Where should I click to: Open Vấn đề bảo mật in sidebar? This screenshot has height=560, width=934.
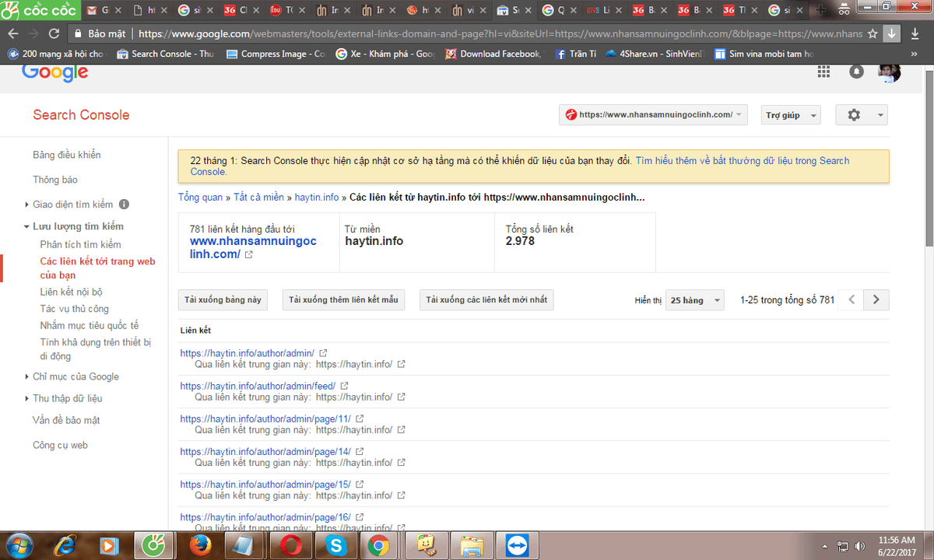(66, 420)
